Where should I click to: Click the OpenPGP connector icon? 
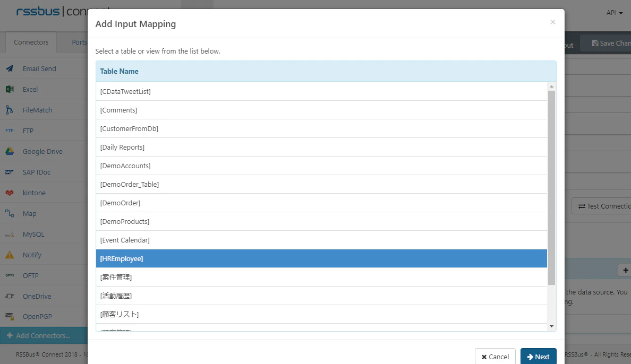click(x=10, y=317)
